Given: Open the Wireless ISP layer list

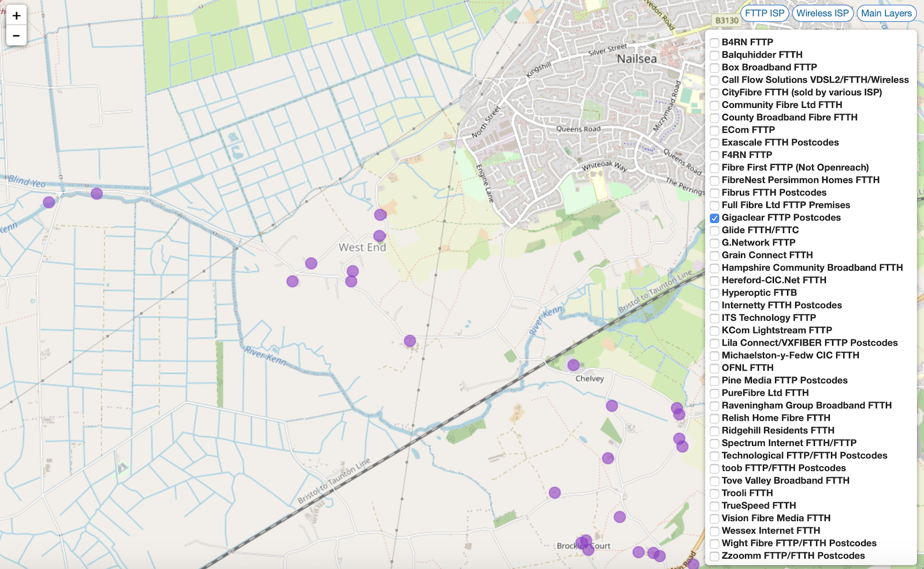Looking at the screenshot, I should pyautogui.click(x=822, y=13).
